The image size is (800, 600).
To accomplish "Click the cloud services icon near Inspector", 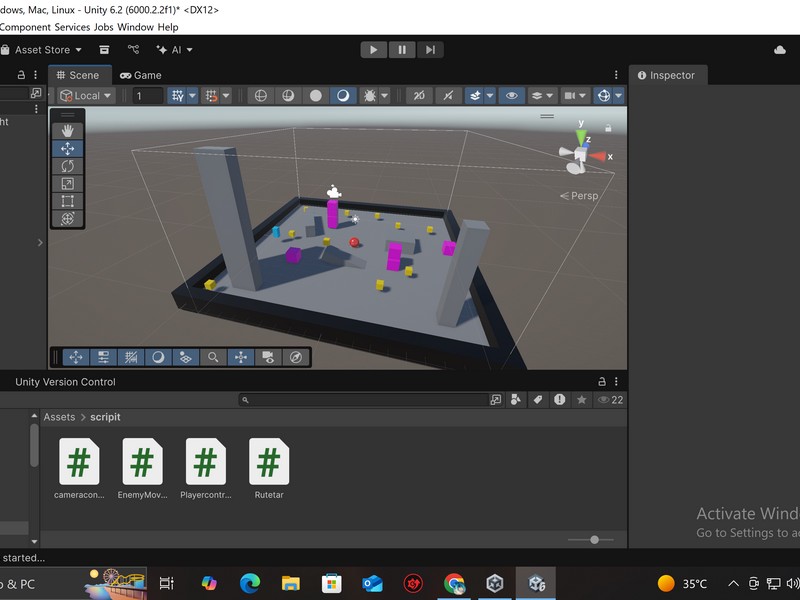I will pyautogui.click(x=780, y=48).
